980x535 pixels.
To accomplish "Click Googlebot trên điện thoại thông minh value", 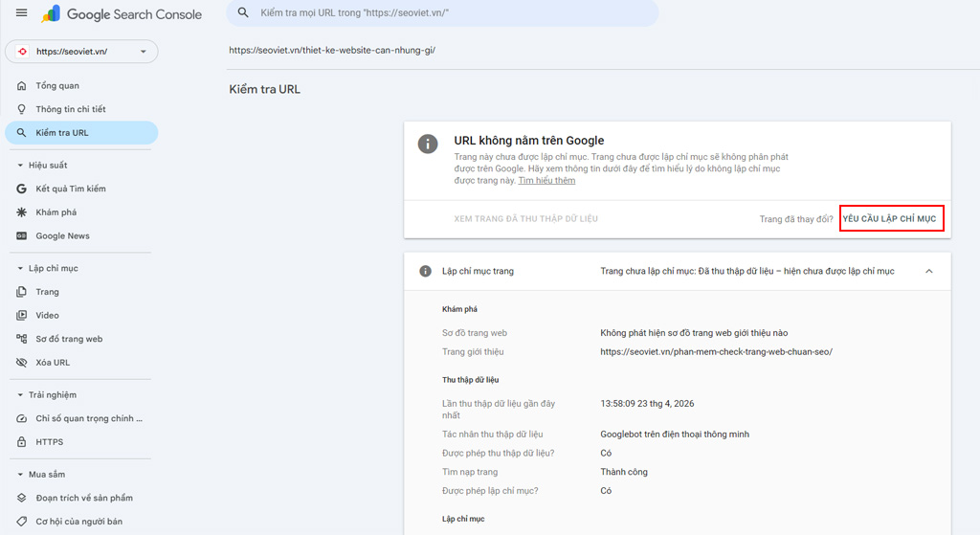I will click(675, 435).
